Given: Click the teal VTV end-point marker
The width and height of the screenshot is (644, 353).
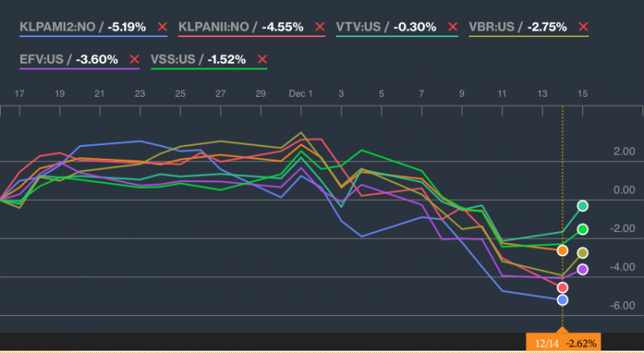Looking at the screenshot, I should click(x=582, y=206).
